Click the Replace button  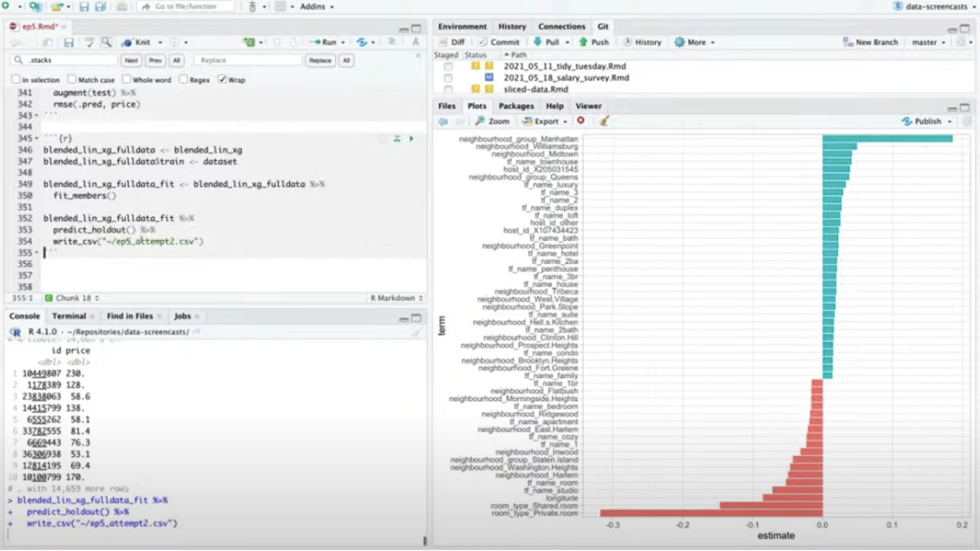(320, 60)
